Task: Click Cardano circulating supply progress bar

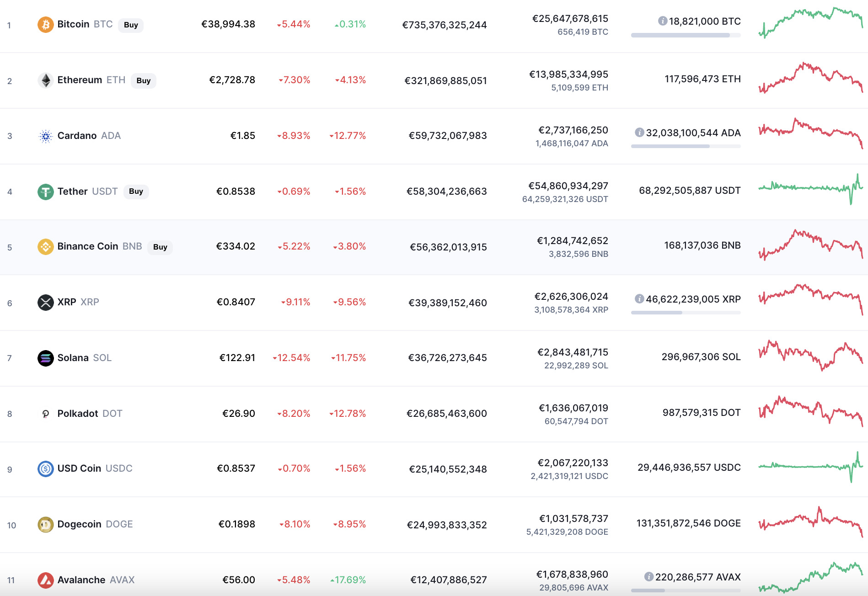Action: pos(686,146)
